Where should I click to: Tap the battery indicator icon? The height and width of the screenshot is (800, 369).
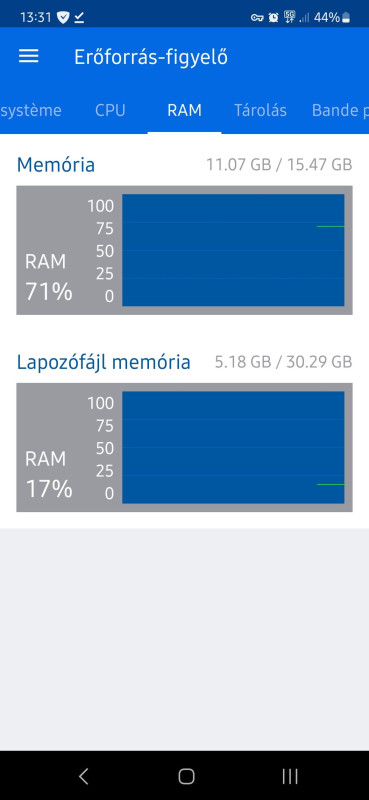tap(346, 18)
